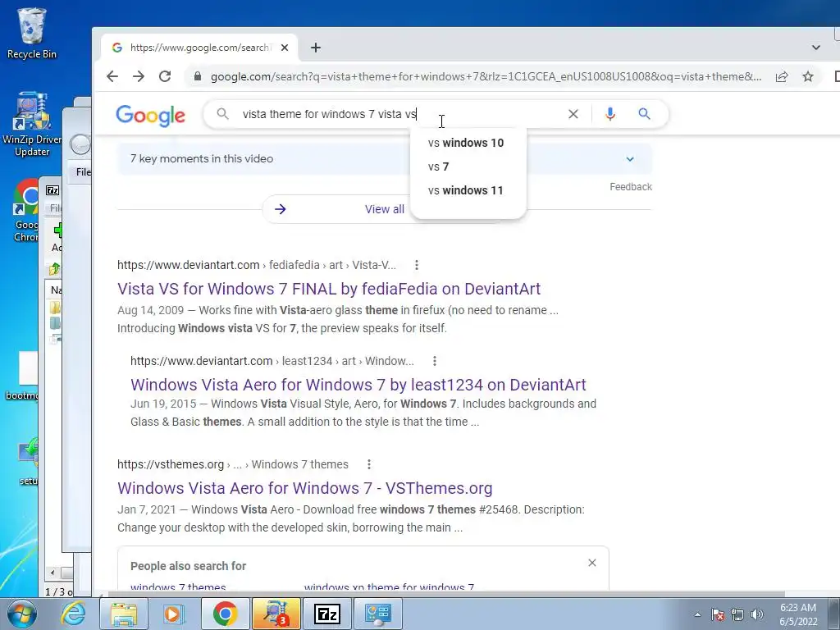
Task: Open 'Vista VS for Windows 7 FINAL' result
Action: (x=329, y=289)
